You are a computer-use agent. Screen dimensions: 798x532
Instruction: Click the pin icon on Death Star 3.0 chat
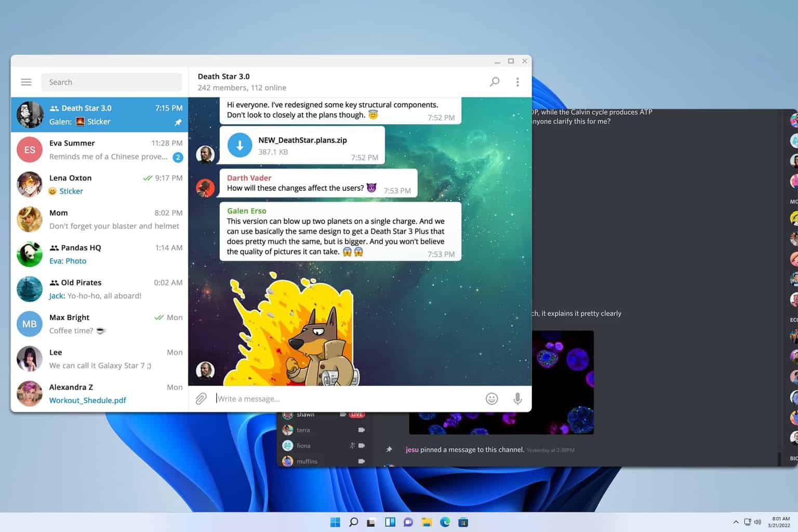tap(178, 122)
